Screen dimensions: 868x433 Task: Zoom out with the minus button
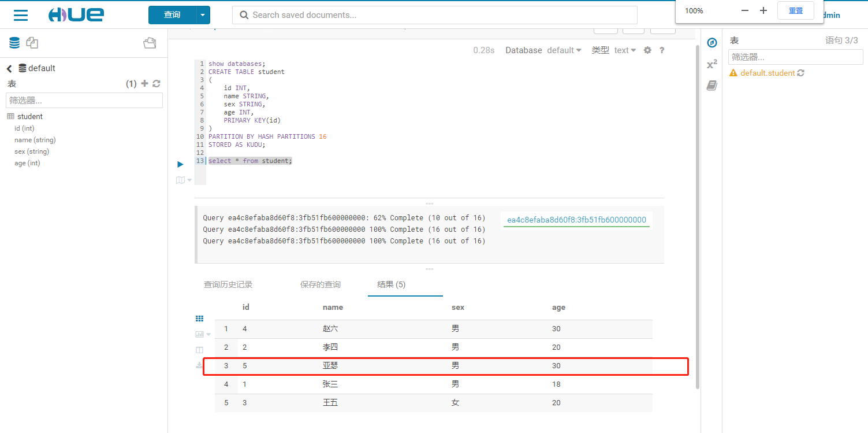tap(745, 10)
